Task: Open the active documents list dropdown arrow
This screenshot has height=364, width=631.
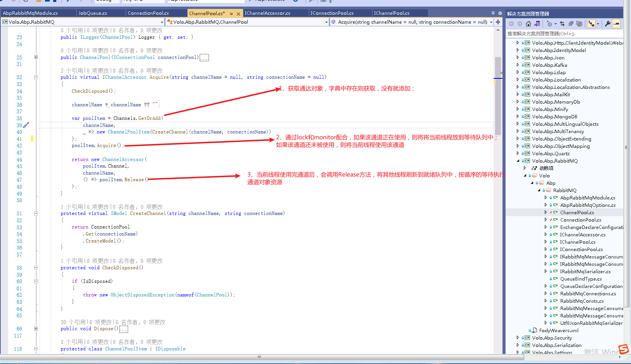Action: (x=493, y=13)
